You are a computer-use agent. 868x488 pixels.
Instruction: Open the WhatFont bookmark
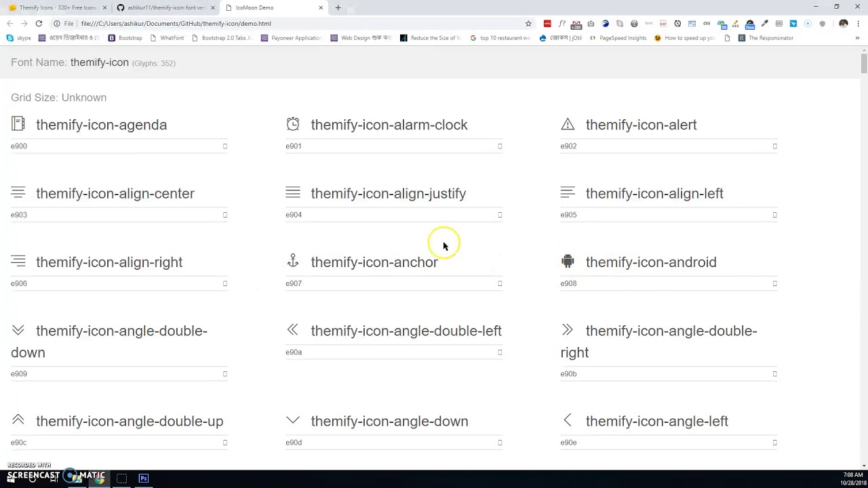(x=167, y=38)
